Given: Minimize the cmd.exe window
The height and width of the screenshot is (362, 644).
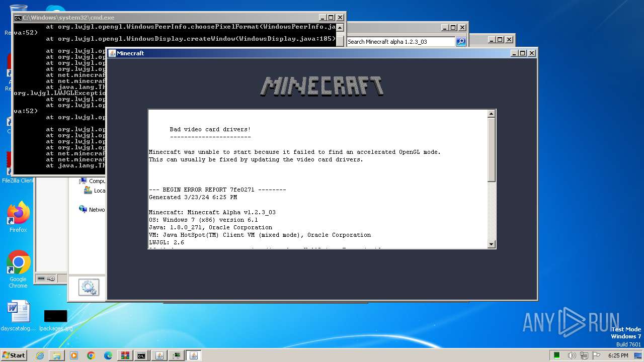Looking at the screenshot, I should [x=323, y=18].
